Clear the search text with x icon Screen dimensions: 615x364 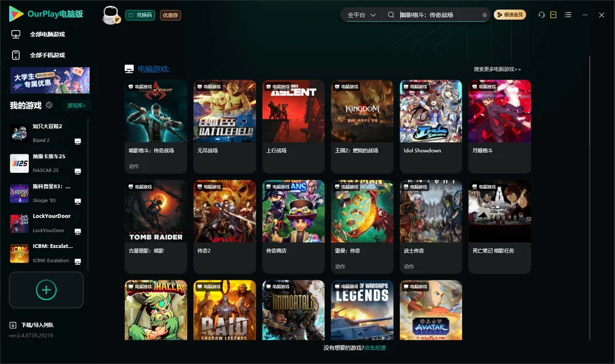tap(485, 15)
